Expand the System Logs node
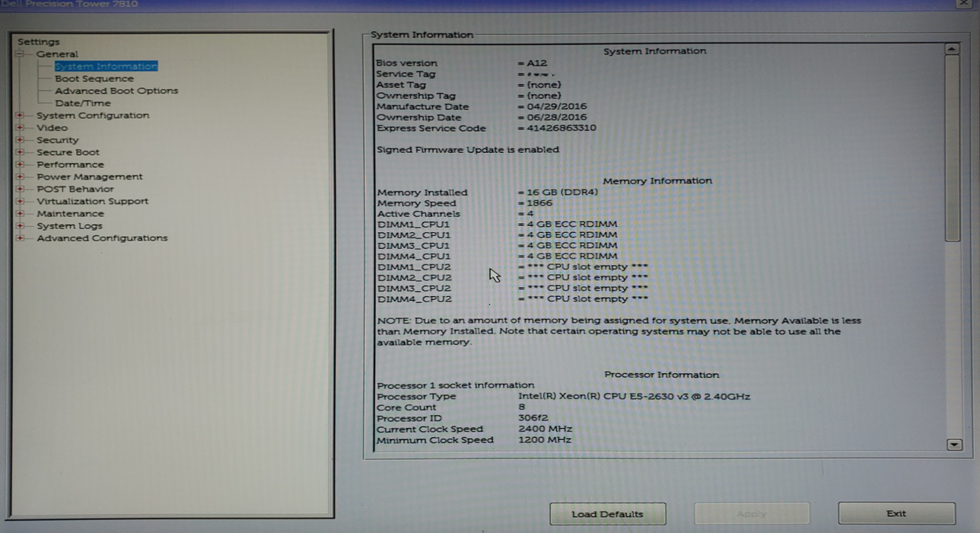Viewport: 980px width, 533px height. click(x=20, y=225)
